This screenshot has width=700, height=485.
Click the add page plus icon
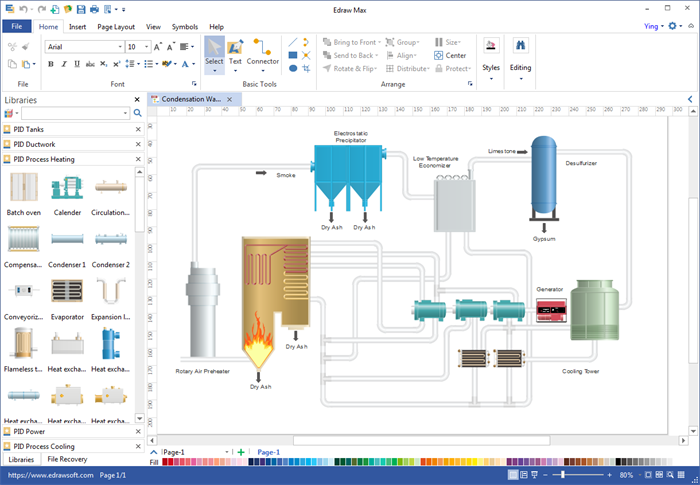240,452
